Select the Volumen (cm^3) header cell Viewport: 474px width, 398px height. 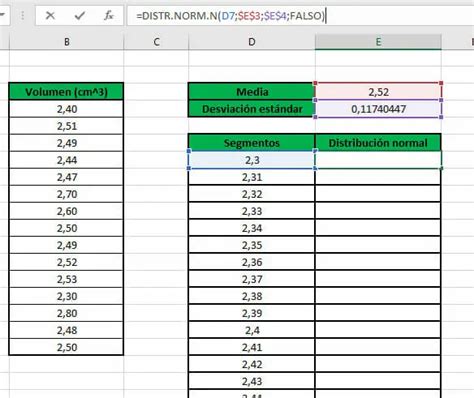(x=66, y=92)
